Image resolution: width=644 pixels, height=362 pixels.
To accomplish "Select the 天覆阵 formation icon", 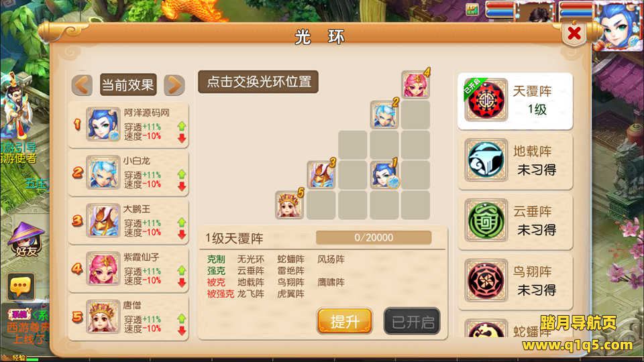I will point(486,100).
